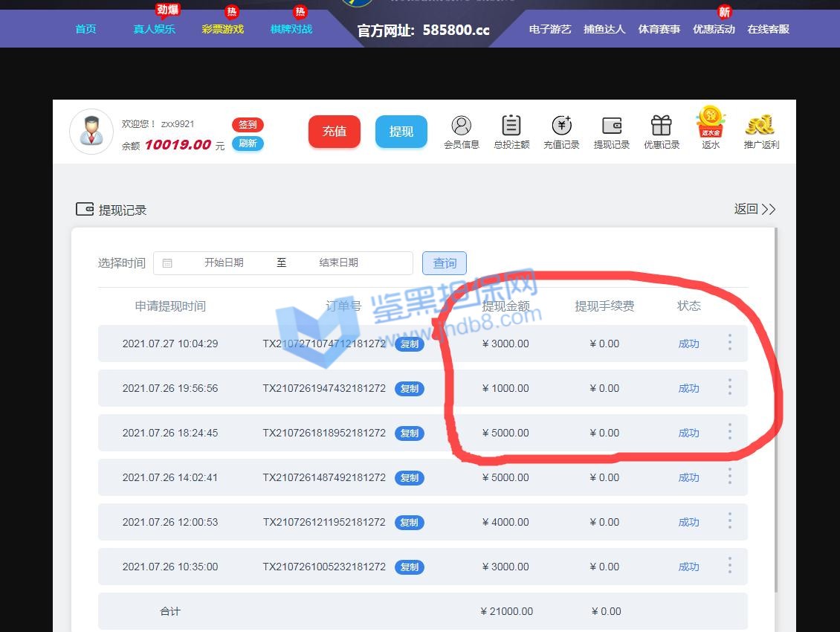840x632 pixels.
Task: Open more options for the 18:24:45 withdrawal
Action: (729, 432)
